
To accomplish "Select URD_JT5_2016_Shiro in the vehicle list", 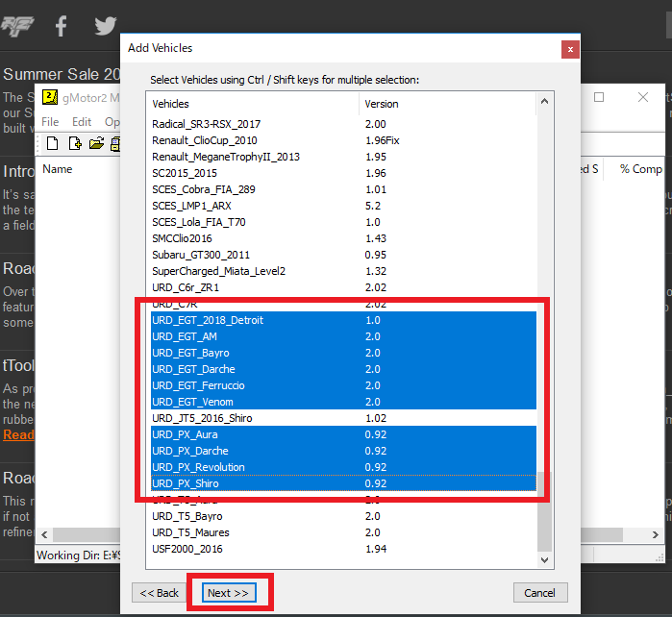I will [x=202, y=418].
